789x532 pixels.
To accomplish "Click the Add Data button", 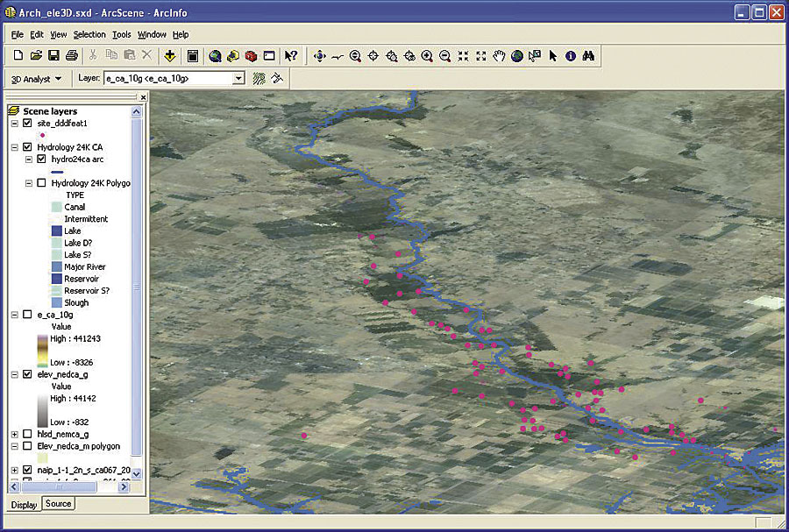I will coord(170,56).
